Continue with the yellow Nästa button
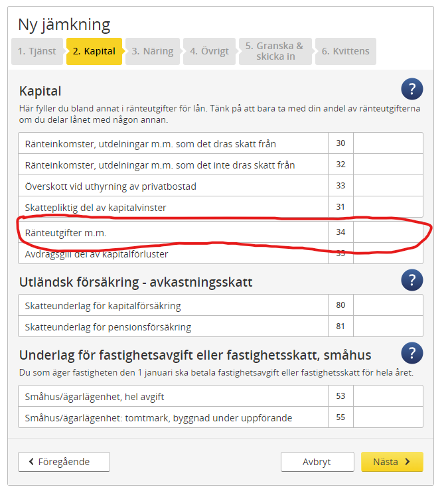The height and width of the screenshot is (495, 448). coord(392,462)
